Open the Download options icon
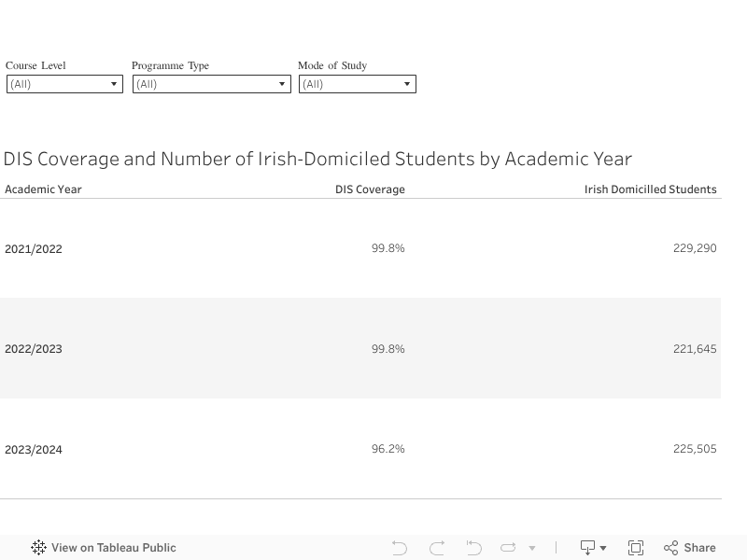 [x=593, y=548]
